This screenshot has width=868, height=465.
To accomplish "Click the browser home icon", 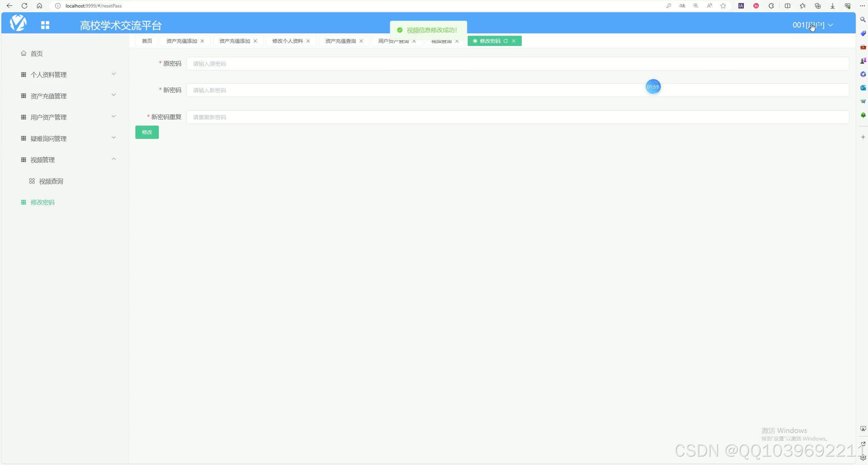I will (x=39, y=6).
